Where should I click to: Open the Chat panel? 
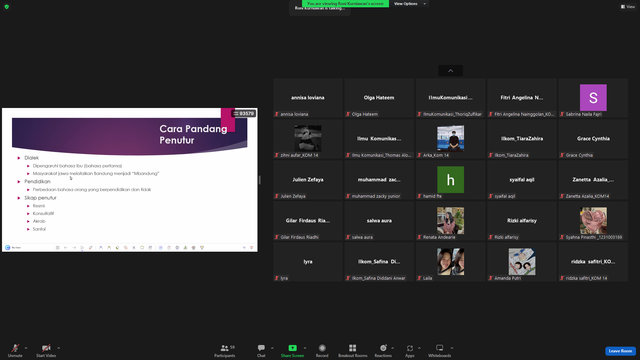point(261,350)
